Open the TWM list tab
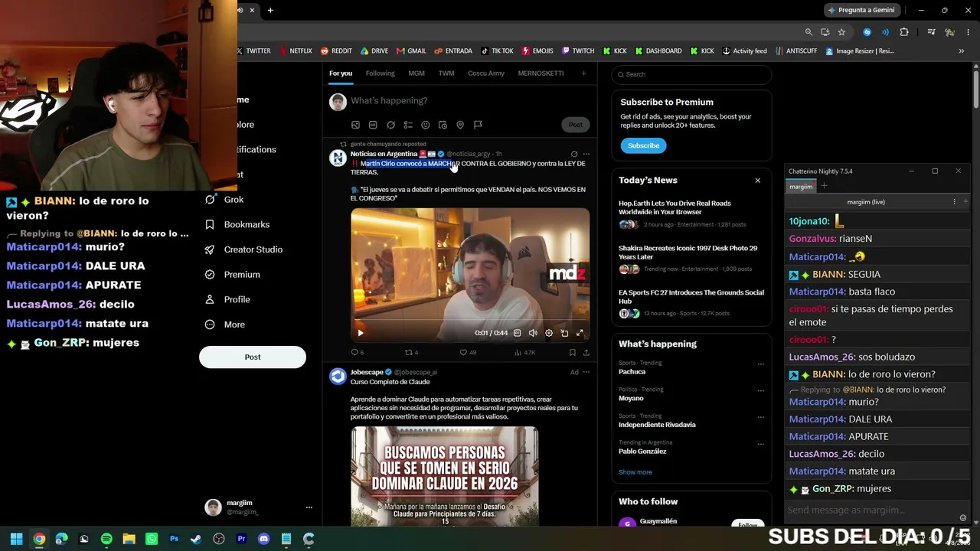Viewport: 980px width, 551px height. [446, 73]
